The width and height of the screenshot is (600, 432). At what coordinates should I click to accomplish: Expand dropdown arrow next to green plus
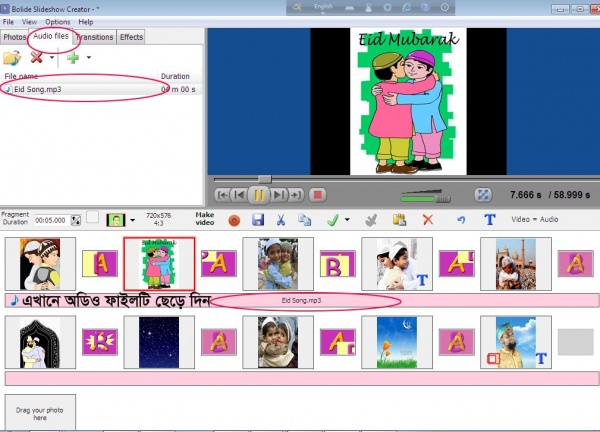89,58
